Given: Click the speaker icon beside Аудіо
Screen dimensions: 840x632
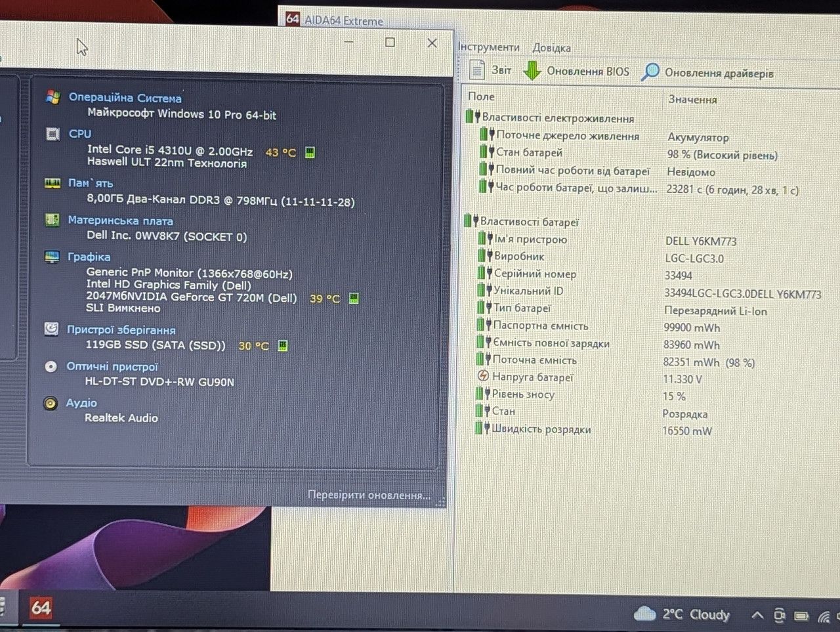Looking at the screenshot, I should (50, 403).
